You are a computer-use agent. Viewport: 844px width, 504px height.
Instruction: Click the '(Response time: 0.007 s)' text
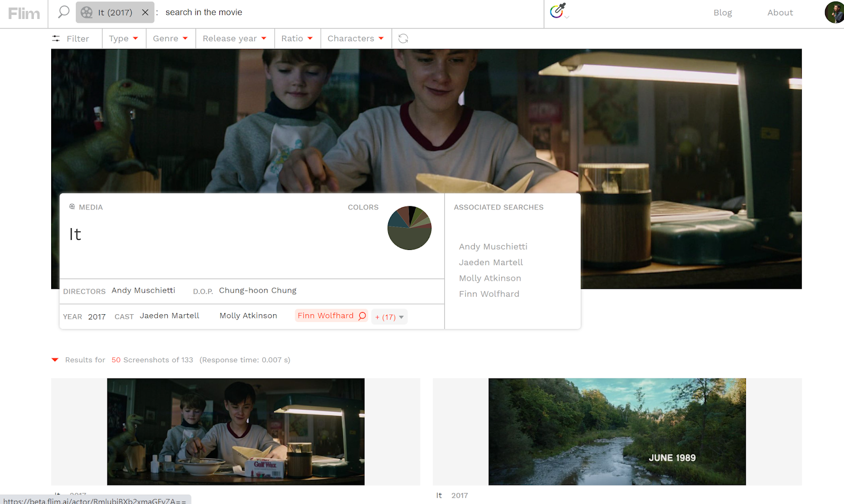[x=245, y=360]
